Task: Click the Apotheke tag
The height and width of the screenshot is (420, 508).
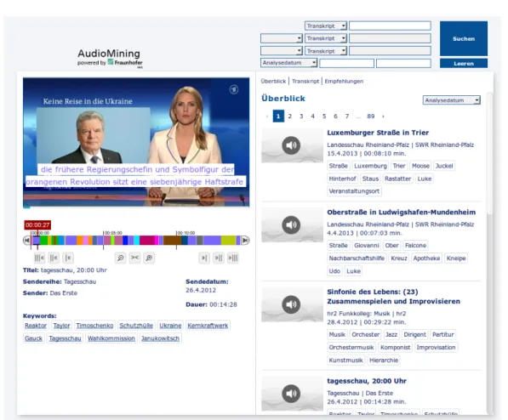Action: click(426, 258)
